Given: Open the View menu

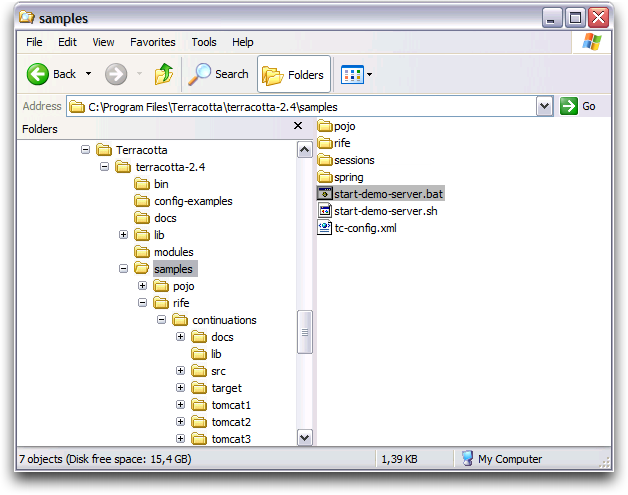Looking at the screenshot, I should (103, 42).
